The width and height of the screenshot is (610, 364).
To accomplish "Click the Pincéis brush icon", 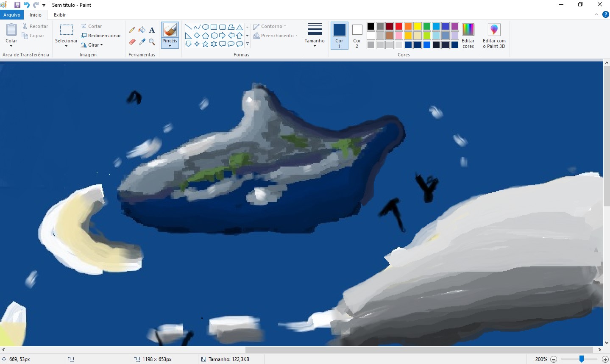I will click(x=170, y=30).
